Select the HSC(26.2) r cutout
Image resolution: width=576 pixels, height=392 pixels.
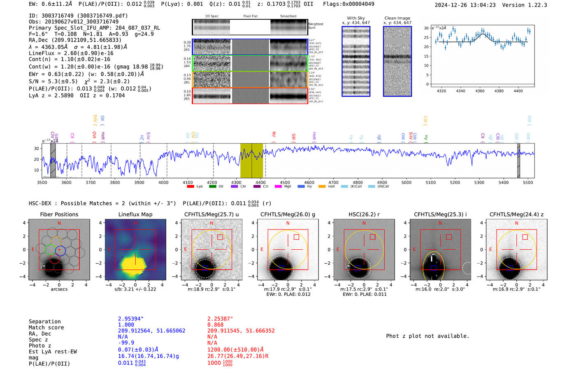364,250
